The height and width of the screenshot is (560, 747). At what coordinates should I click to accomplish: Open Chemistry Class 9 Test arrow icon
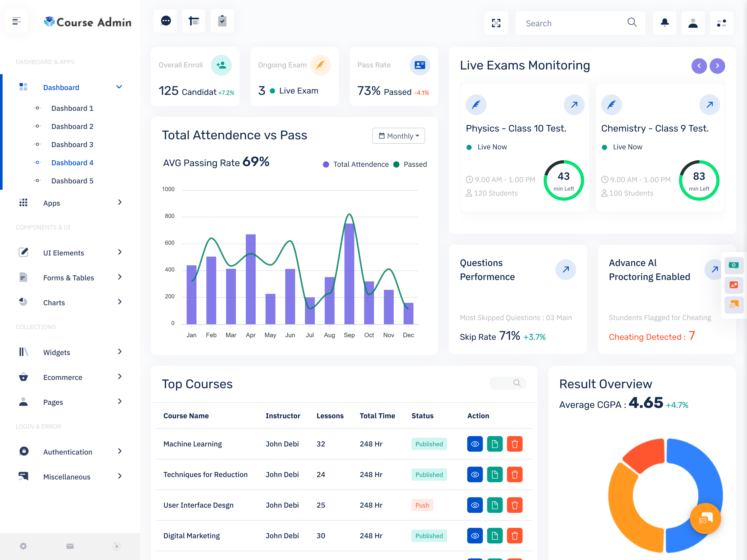tap(709, 105)
